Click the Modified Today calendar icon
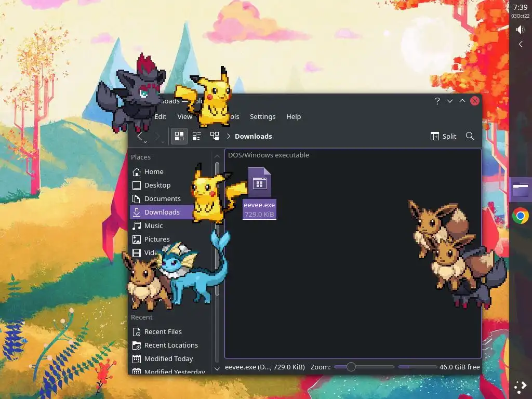This screenshot has height=399, width=532. 137,359
